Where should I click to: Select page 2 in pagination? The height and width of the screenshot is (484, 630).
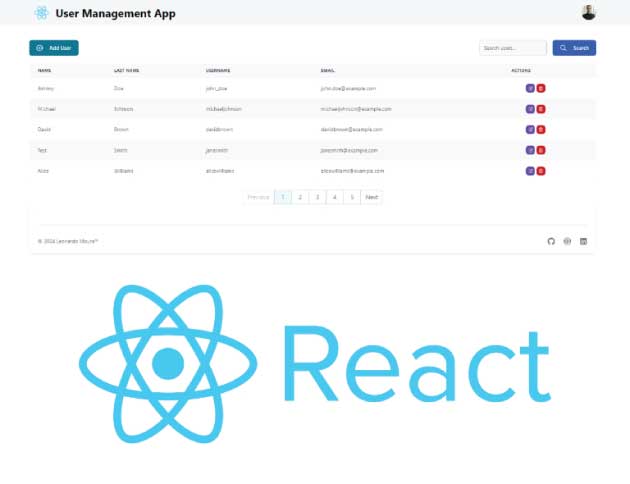tap(300, 197)
